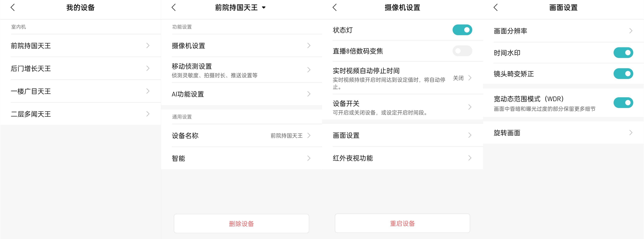Toggle 状态灯 switch off
The height and width of the screenshot is (239, 644).
(x=462, y=30)
